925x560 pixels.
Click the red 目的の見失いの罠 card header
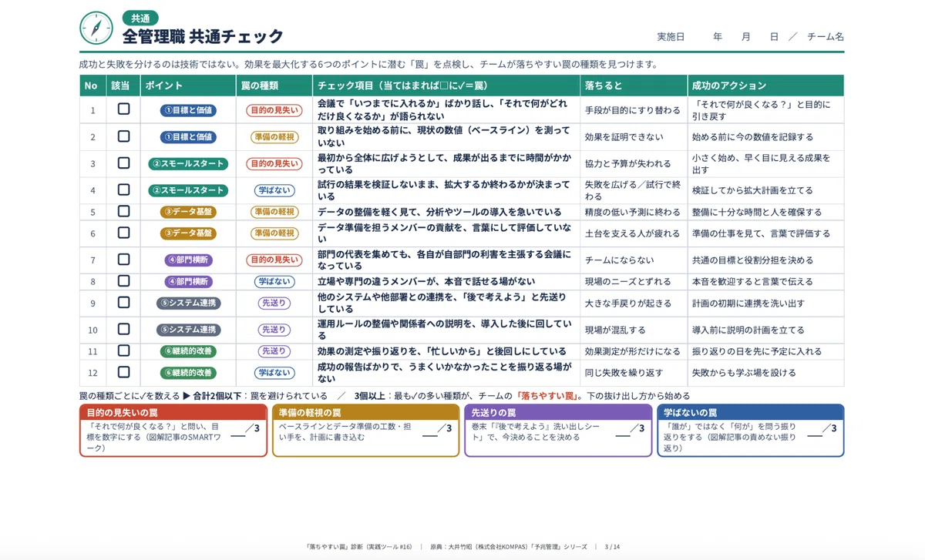[173, 412]
